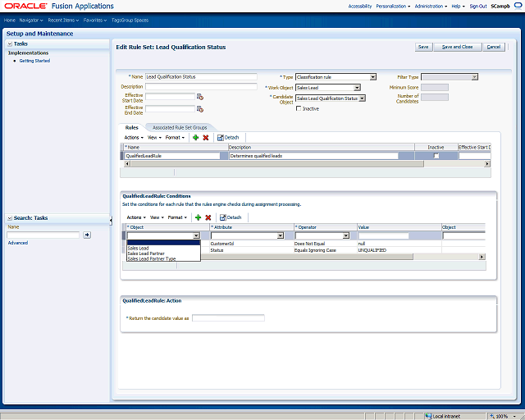This screenshot has height=420, width=525.
Task: Toggle the Inactive checkbox for rule set
Action: (x=299, y=108)
